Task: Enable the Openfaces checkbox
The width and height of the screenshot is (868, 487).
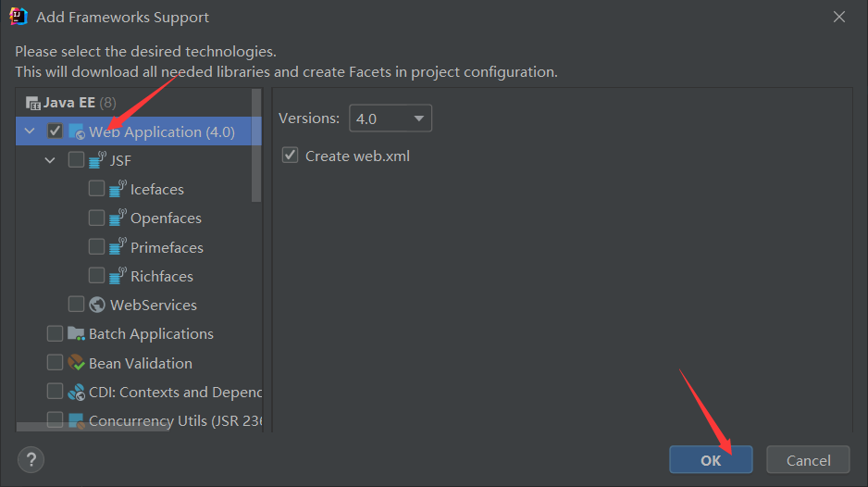Action: tap(96, 219)
